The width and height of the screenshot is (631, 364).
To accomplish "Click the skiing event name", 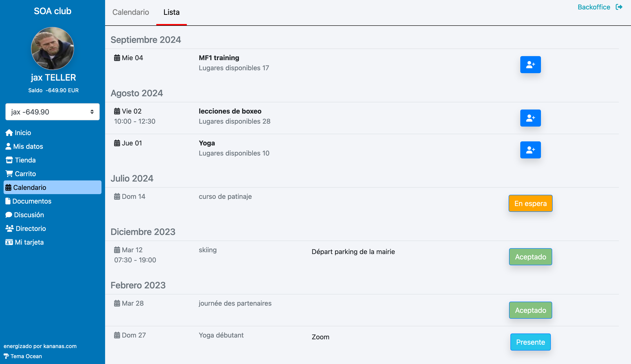I will tap(207, 250).
